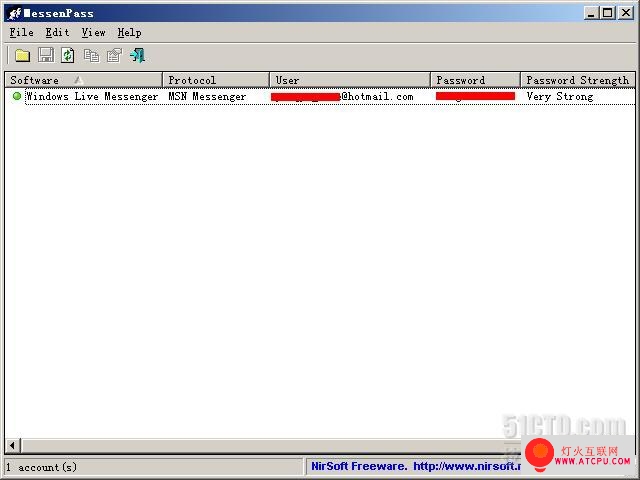Screen dimensions: 640x480
Task: Select the Windows Live Messenger row
Action: coord(320,97)
